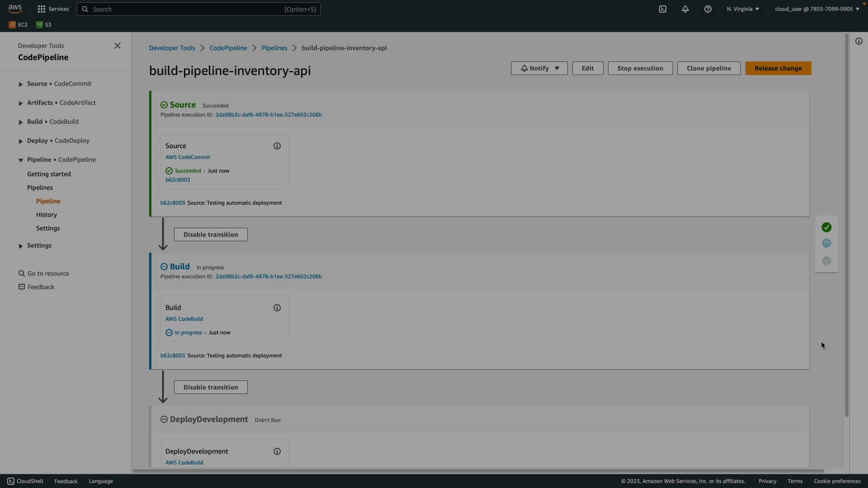Disable transition between Source and Build
This screenshot has height=488, width=868.
pos(211,235)
